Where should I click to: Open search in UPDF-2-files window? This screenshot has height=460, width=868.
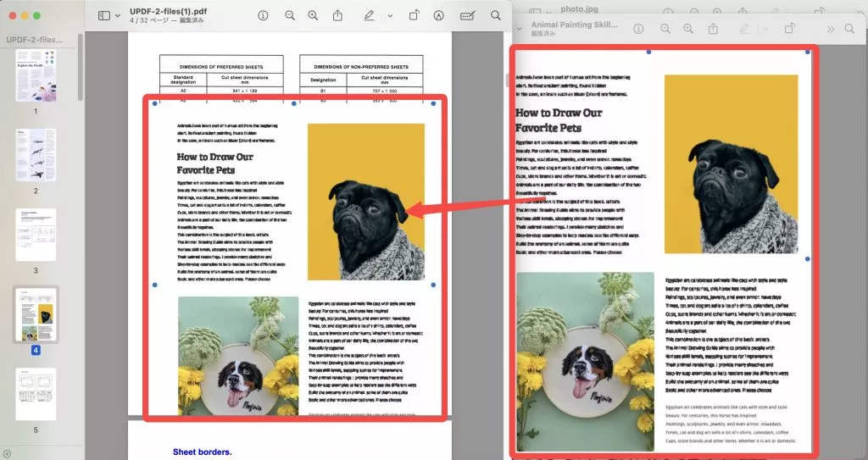[x=495, y=15]
